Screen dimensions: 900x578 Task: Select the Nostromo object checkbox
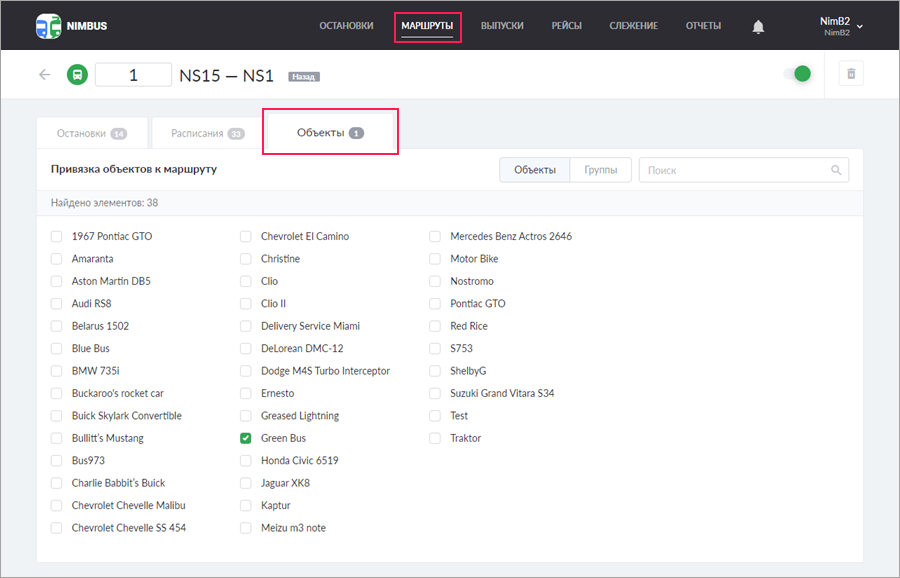click(435, 282)
